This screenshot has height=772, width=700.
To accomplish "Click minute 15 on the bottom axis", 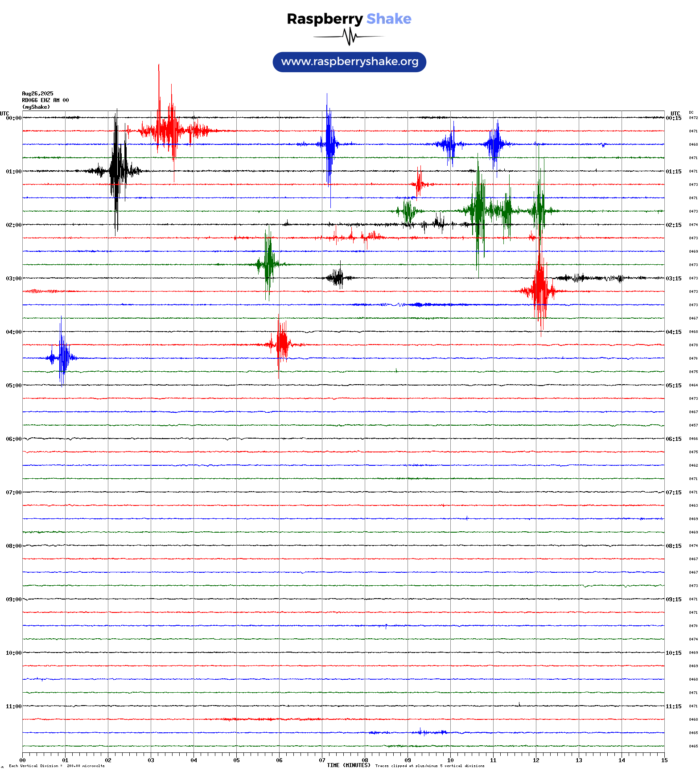I will click(664, 760).
